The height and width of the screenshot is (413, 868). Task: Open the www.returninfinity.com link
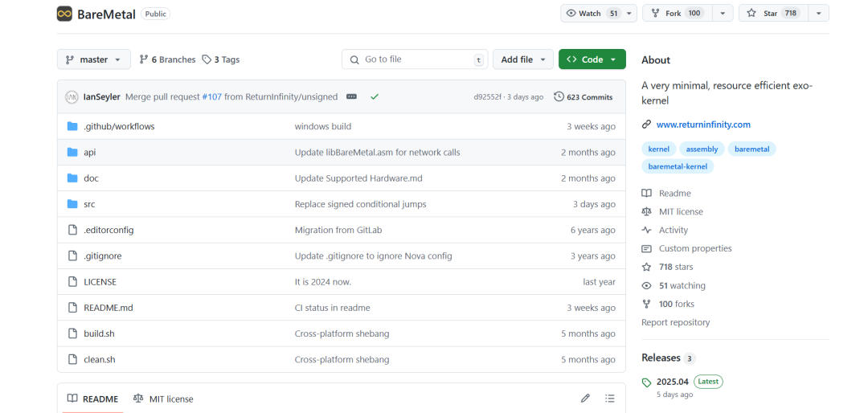(702, 125)
